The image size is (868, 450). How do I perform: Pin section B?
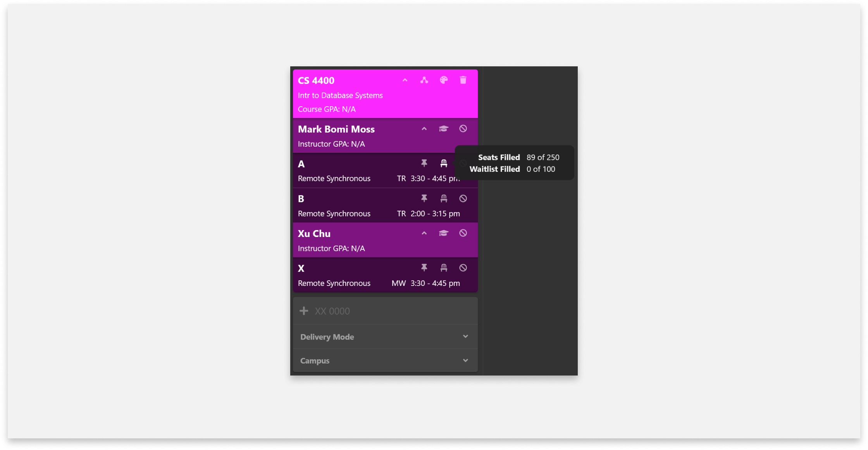424,198
